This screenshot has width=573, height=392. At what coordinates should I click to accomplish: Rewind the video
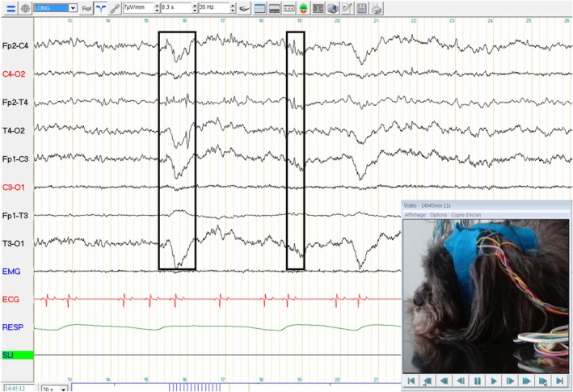(444, 381)
